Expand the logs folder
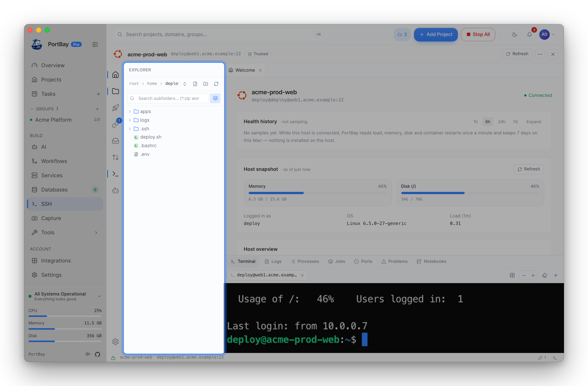Image resolution: width=588 pixels, height=386 pixels. click(130, 120)
